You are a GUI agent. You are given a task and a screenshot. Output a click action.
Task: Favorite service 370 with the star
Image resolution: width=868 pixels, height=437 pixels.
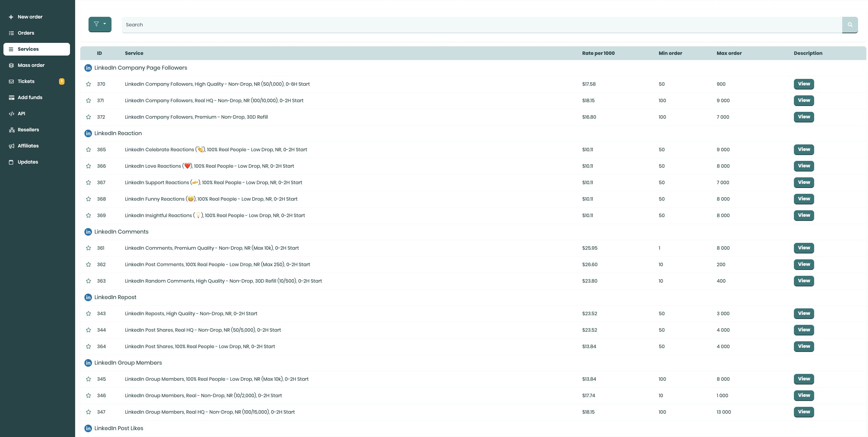pos(89,84)
